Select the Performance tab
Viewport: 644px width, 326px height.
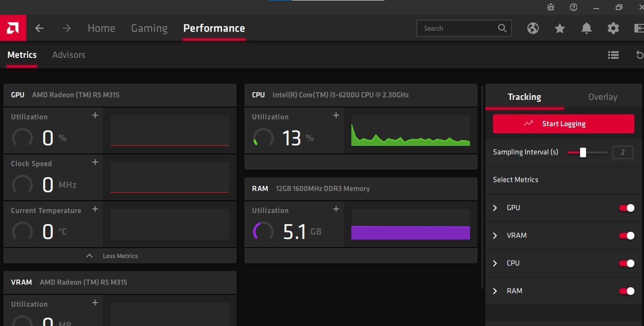point(214,28)
